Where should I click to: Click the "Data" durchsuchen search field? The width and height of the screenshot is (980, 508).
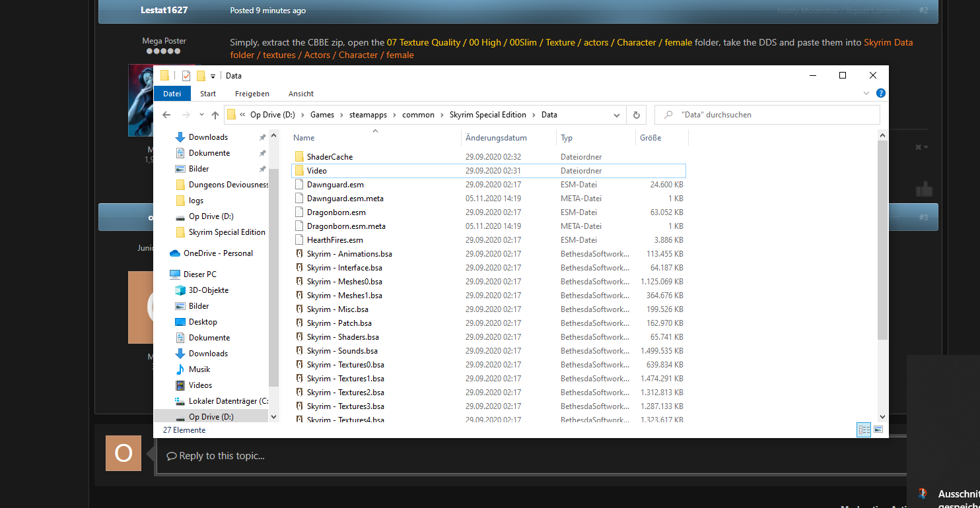point(767,115)
